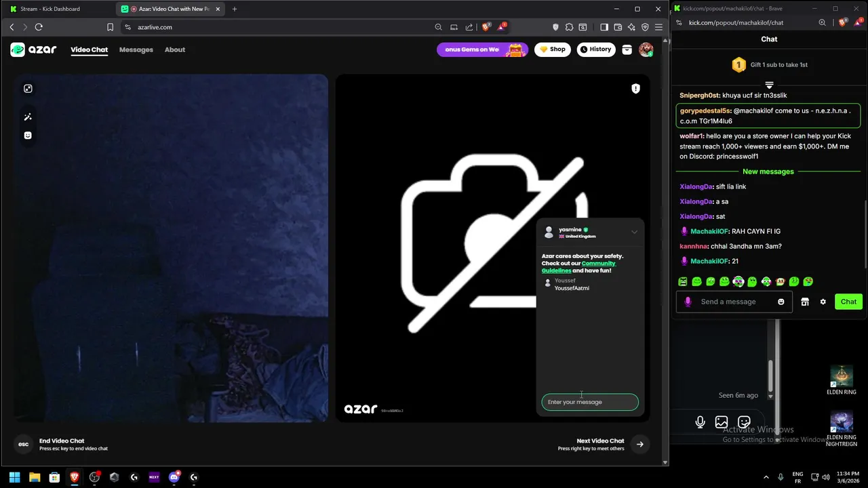Click the Azar logo in the header
This screenshot has width=868, height=488.
pyautogui.click(x=33, y=49)
